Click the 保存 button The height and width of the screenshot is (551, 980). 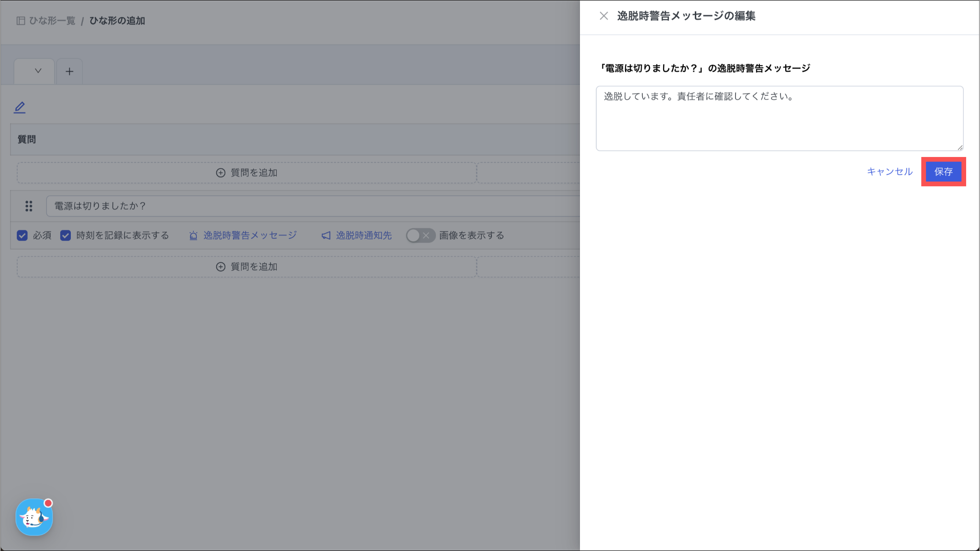pyautogui.click(x=943, y=171)
